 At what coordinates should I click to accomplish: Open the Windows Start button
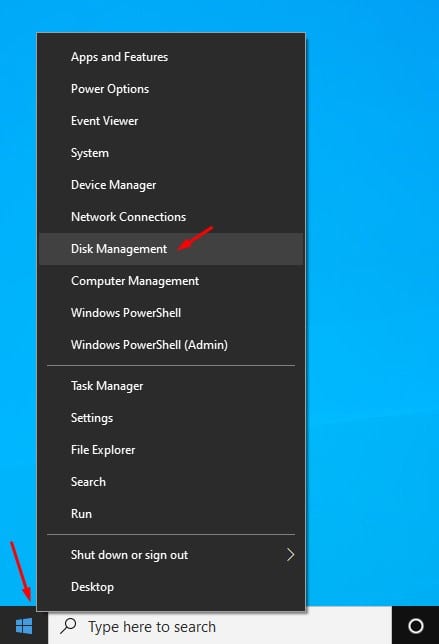[x=24, y=626]
